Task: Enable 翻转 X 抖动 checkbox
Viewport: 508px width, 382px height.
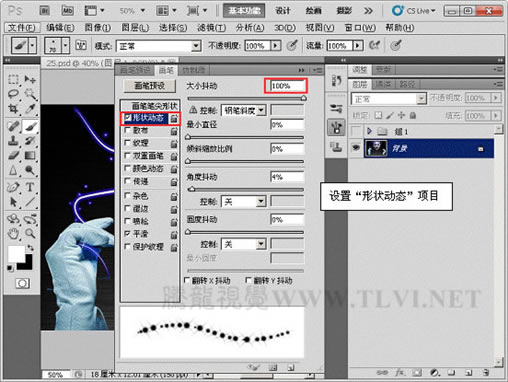Action: coord(187,280)
